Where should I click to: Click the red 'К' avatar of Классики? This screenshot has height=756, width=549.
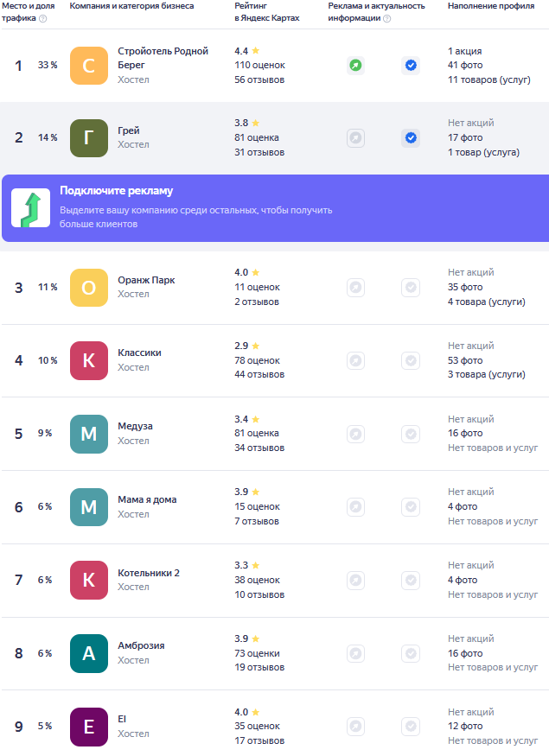pos(89,360)
